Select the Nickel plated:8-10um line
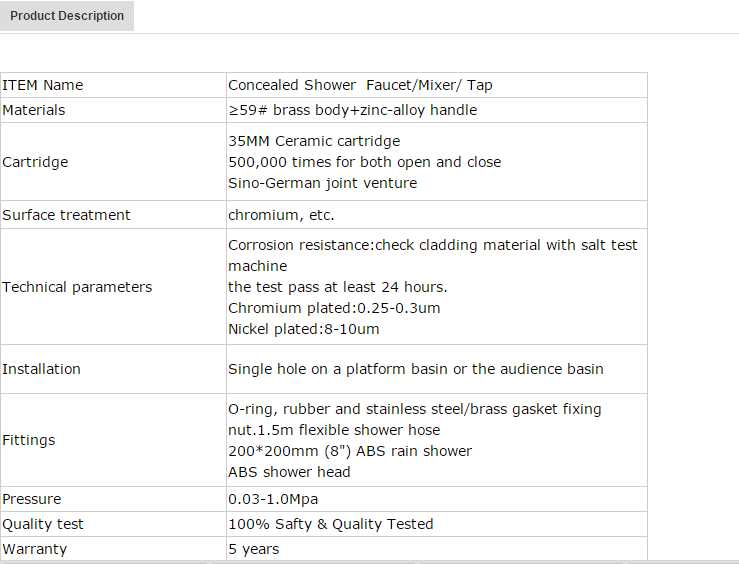 click(303, 329)
